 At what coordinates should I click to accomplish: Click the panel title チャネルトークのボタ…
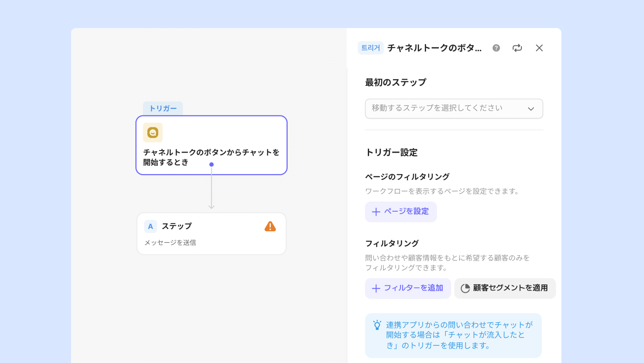(x=434, y=48)
